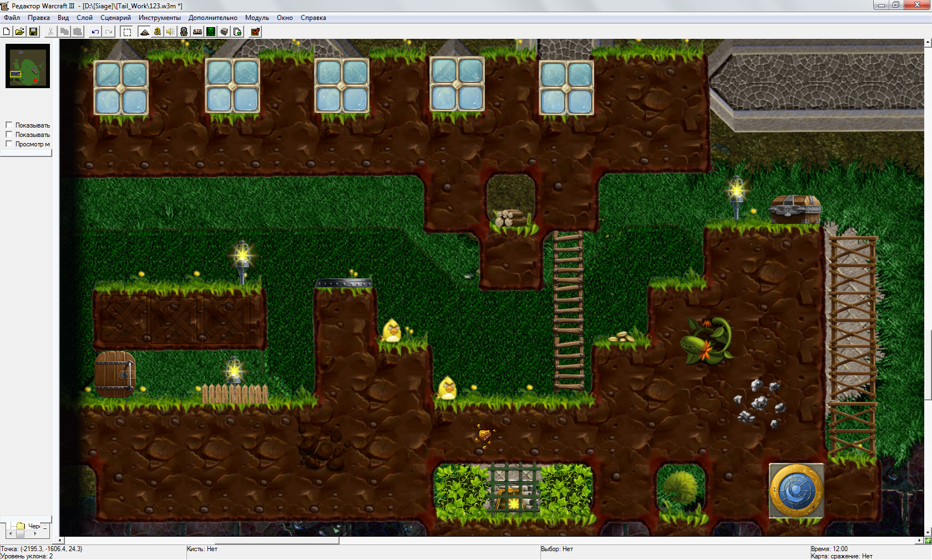Open the Окно menu
The width and height of the screenshot is (932, 560).
pos(285,18)
